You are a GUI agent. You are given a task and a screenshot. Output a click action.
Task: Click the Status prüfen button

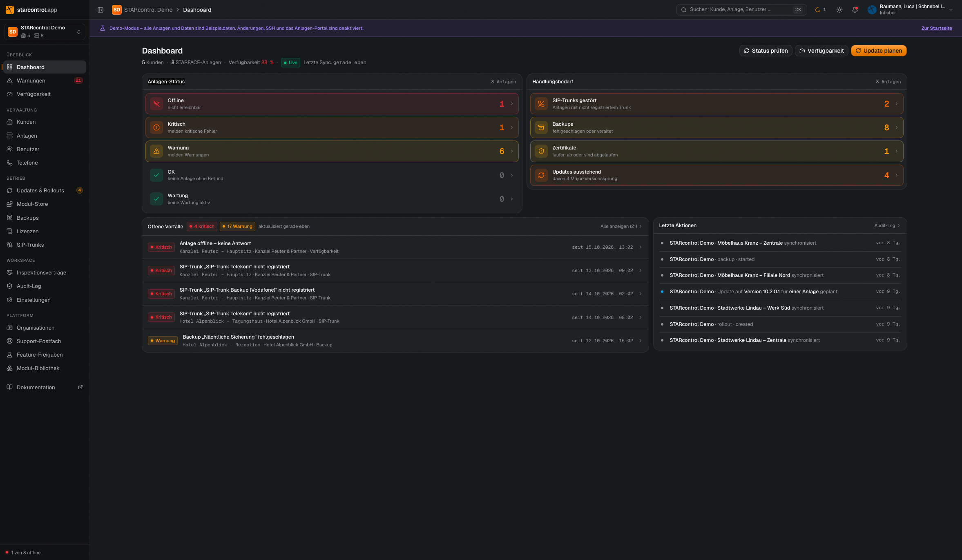point(766,51)
